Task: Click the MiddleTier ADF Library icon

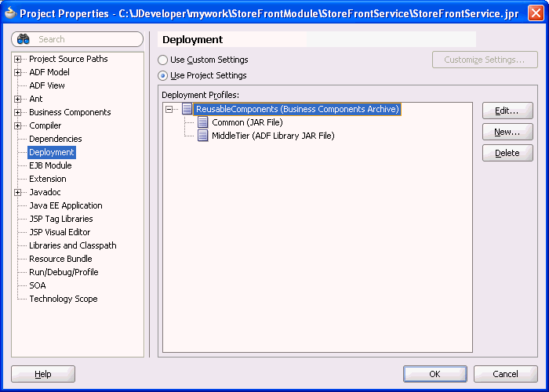Action: [x=202, y=136]
